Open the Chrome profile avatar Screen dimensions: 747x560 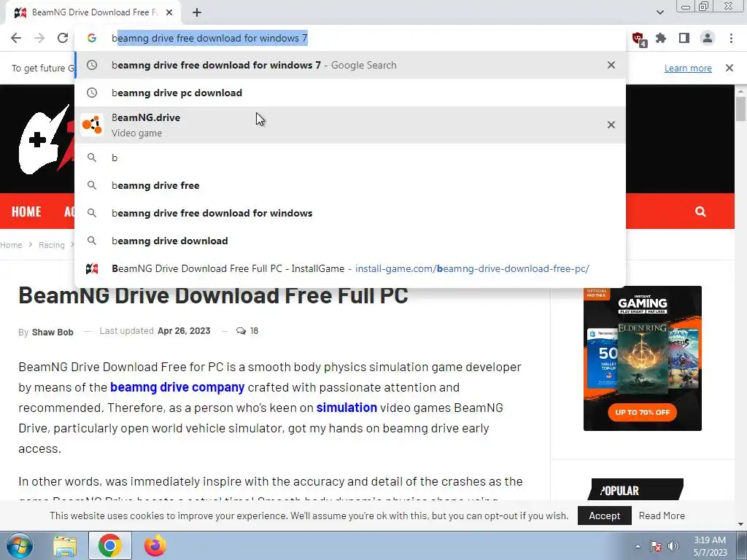pyautogui.click(x=708, y=38)
